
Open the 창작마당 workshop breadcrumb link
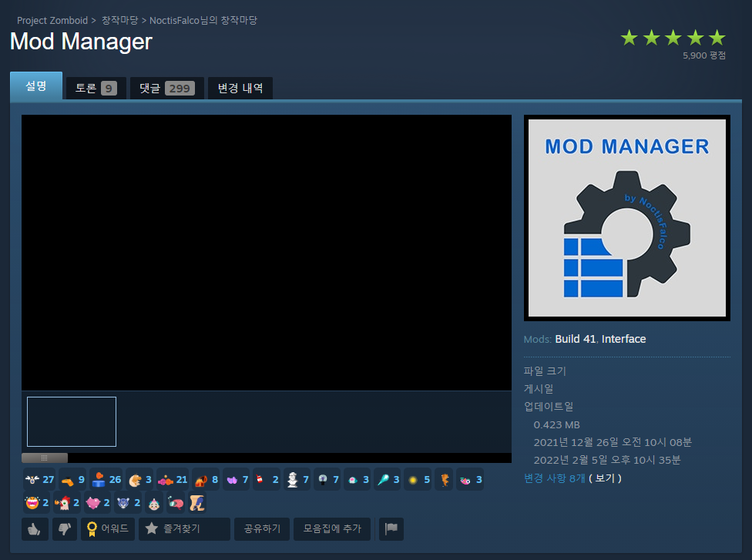(119, 21)
